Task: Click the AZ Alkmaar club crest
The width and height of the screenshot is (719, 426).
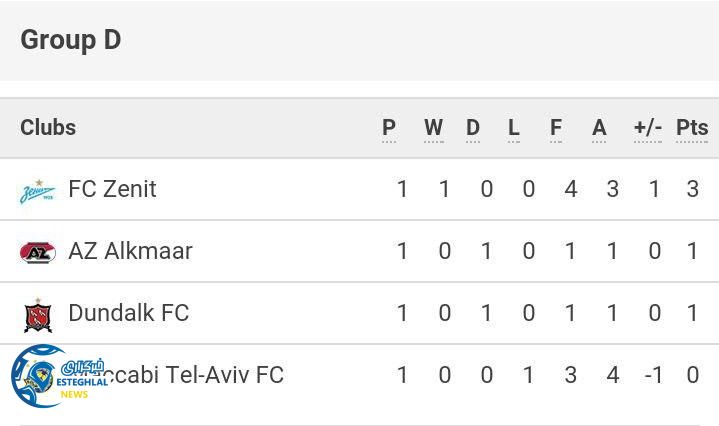Action: coord(37,252)
